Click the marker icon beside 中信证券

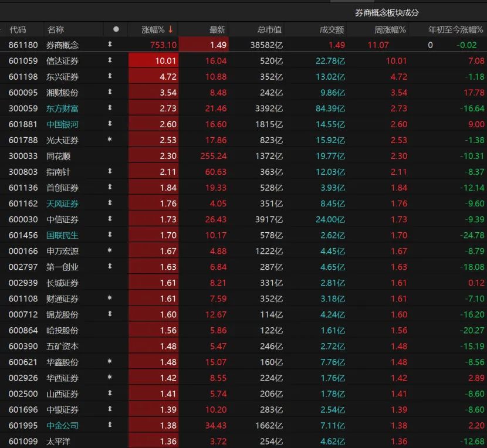pos(110,219)
